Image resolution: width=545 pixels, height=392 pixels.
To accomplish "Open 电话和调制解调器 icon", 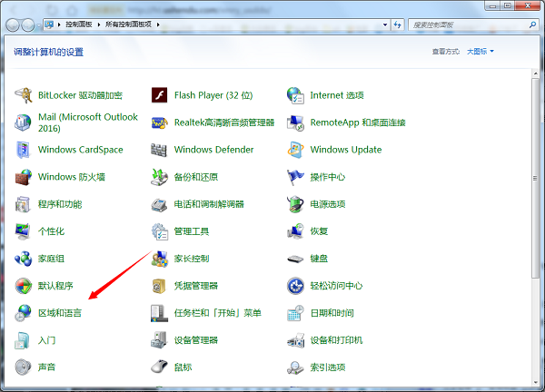I will point(160,204).
